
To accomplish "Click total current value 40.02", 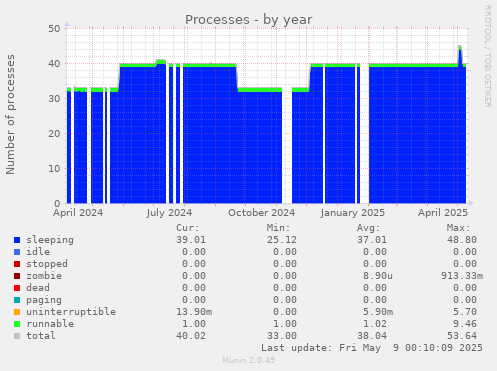I will point(191,336).
